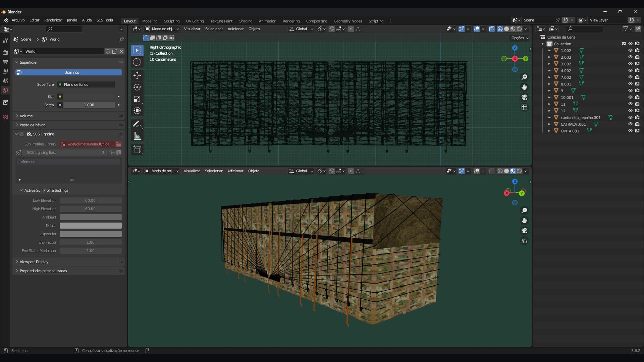644x362 pixels.
Task: Open the Output properties tab
Action: 5,62
